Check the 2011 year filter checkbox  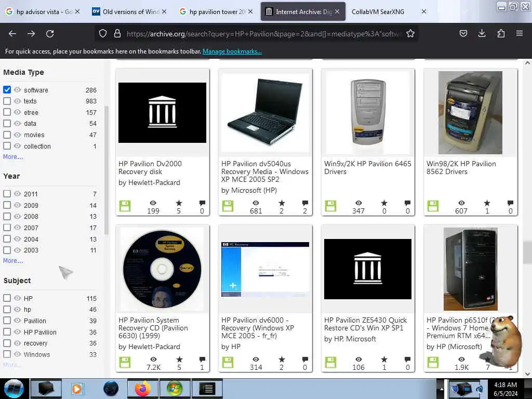point(7,193)
